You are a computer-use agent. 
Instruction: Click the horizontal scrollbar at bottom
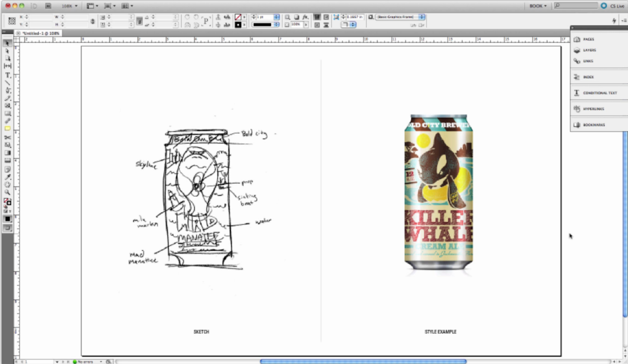pyautogui.click(x=363, y=361)
